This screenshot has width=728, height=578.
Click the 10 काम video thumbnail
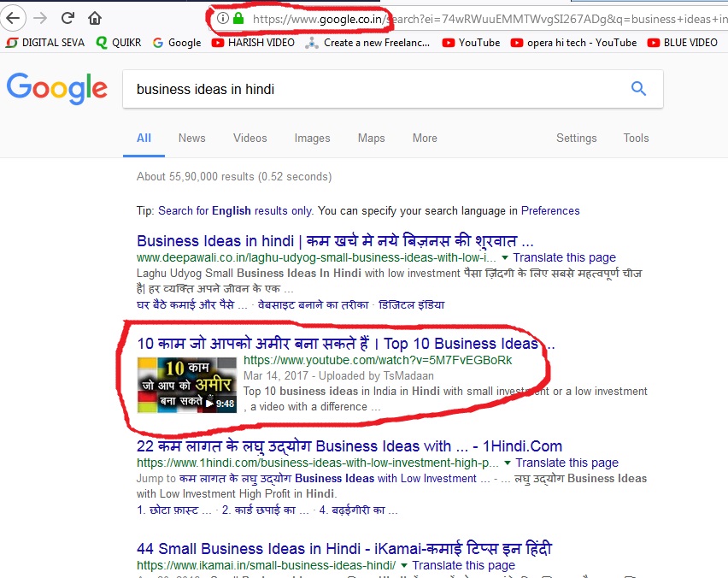[x=186, y=385]
